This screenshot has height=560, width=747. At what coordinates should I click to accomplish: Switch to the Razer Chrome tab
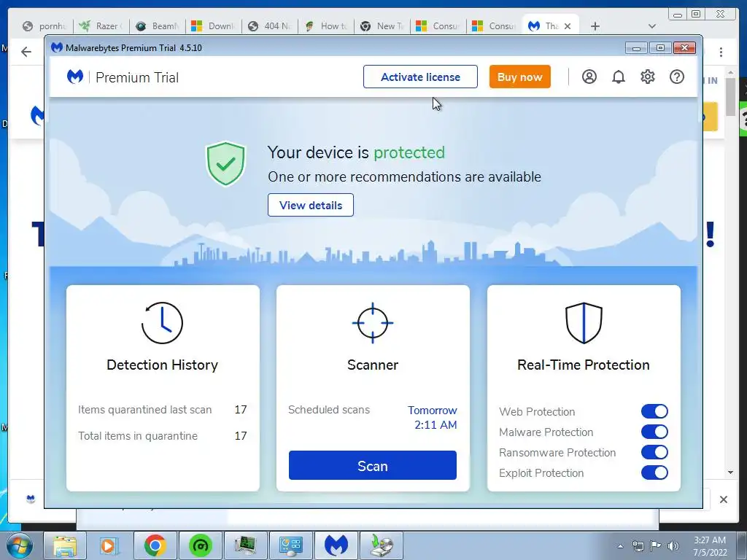pos(101,26)
